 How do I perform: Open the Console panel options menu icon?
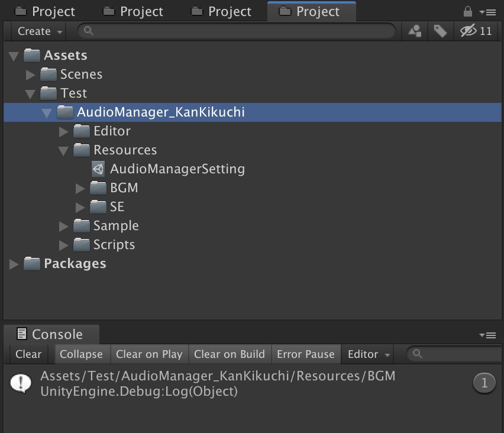[489, 335]
